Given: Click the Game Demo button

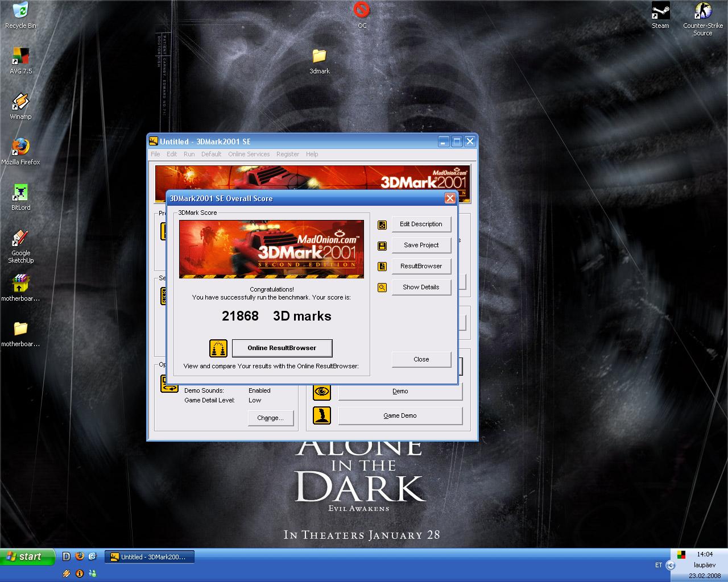Looking at the screenshot, I should click(400, 415).
